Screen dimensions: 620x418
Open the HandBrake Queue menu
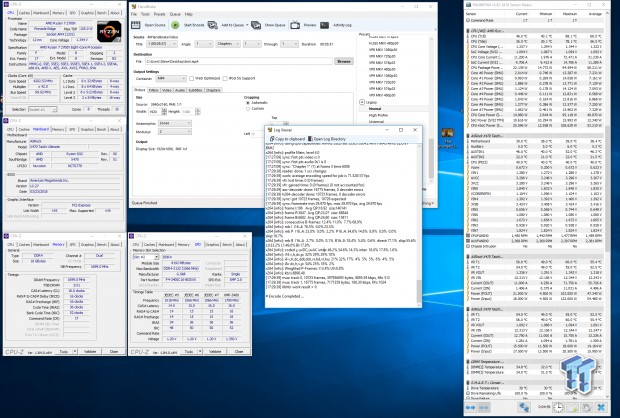(175, 14)
